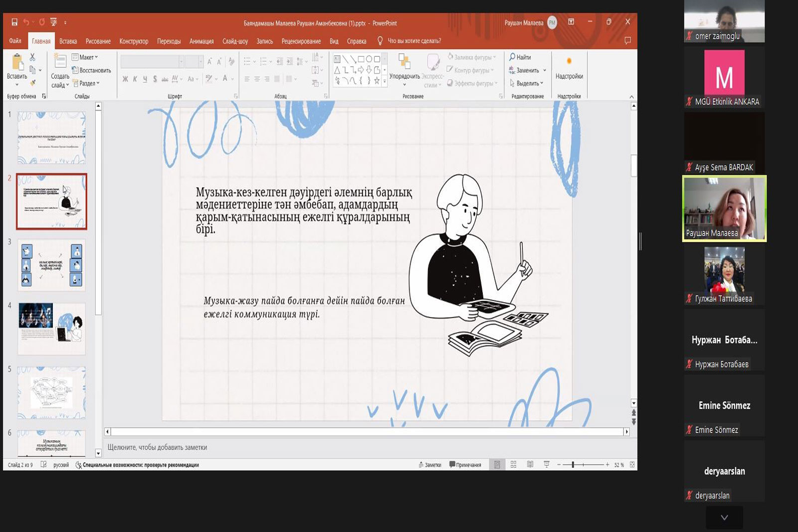Switch to the Анимация tab
This screenshot has height=532, width=798.
pyautogui.click(x=201, y=41)
